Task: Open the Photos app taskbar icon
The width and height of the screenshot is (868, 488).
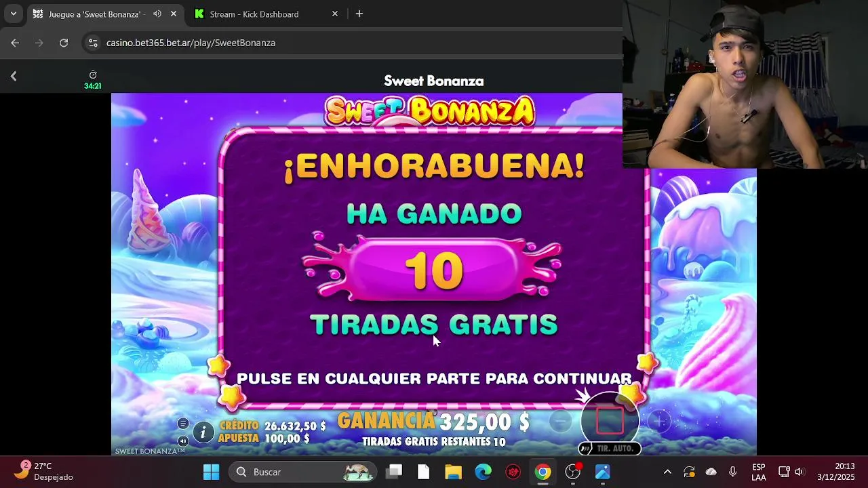Action: [x=603, y=472]
